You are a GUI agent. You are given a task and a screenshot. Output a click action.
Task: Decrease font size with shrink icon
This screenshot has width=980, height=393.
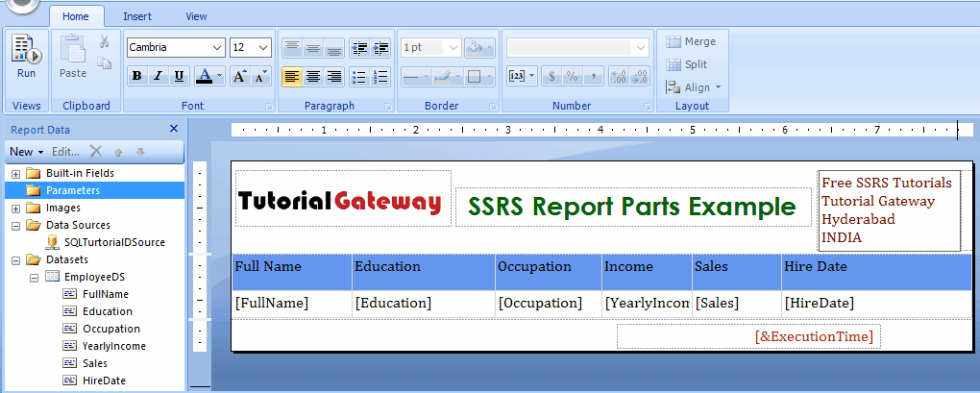(x=260, y=76)
